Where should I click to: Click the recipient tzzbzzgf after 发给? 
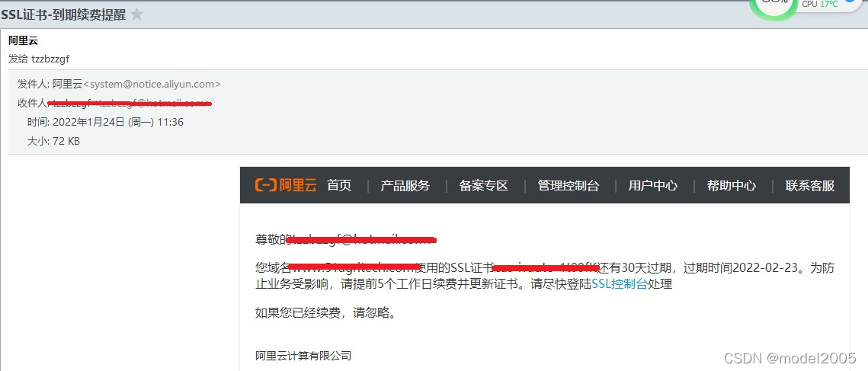click(50, 59)
